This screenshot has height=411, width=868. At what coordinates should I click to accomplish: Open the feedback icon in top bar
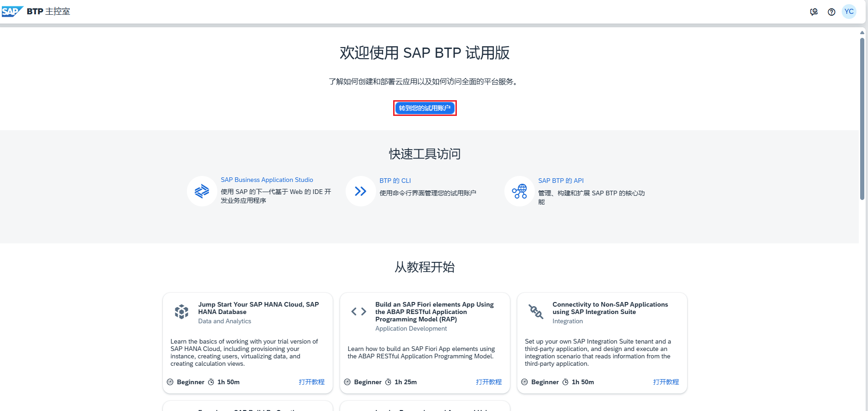point(814,12)
